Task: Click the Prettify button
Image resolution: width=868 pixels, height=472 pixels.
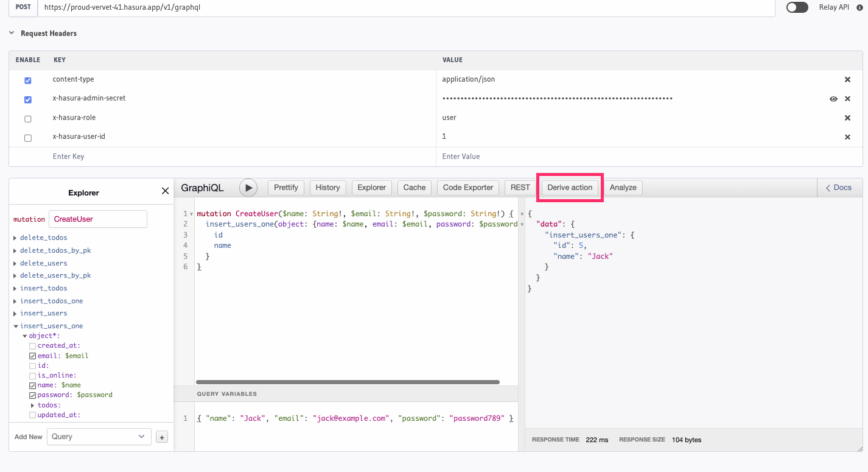Action: coord(285,188)
